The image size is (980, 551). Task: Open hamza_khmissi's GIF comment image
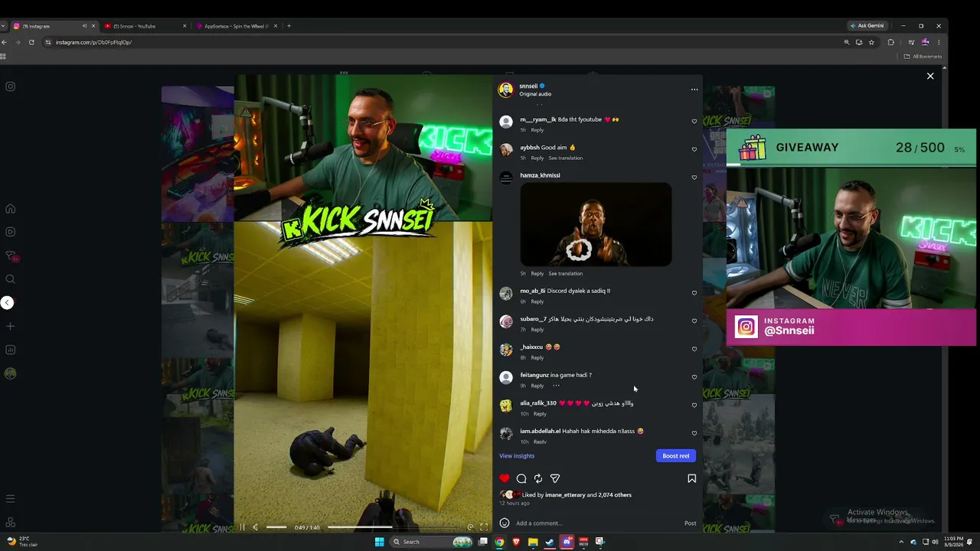[596, 224]
